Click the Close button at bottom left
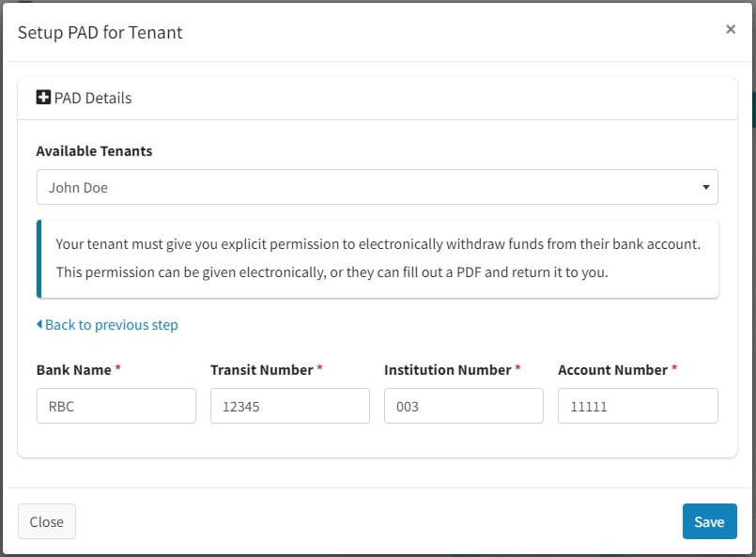The image size is (756, 557). [x=47, y=521]
